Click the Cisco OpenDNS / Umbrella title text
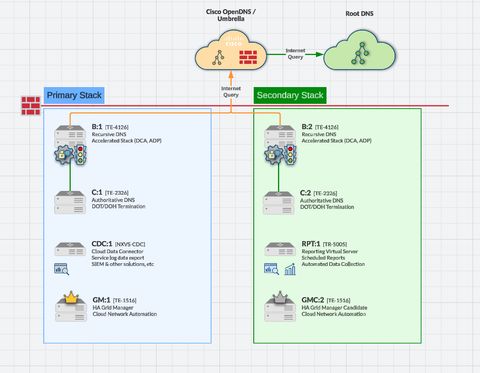The width and height of the screenshot is (480, 373). click(231, 15)
